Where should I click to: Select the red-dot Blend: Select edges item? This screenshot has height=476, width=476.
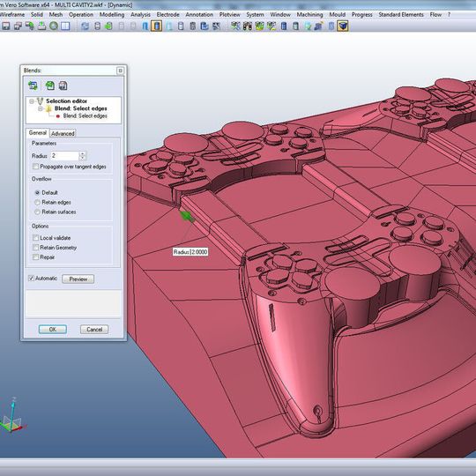tap(85, 116)
